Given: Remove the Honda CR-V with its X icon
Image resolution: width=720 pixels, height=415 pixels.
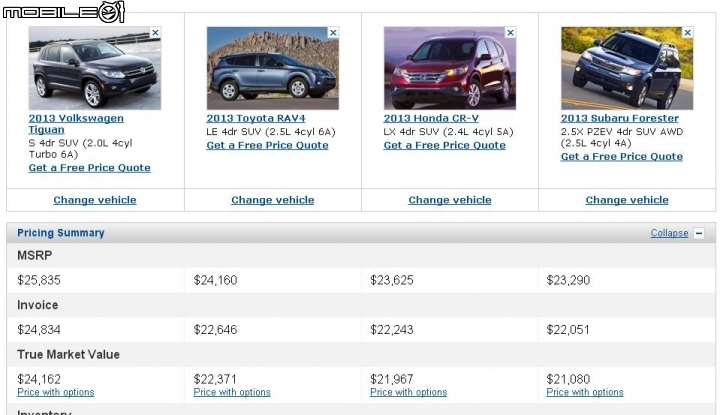Looking at the screenshot, I should [510, 33].
